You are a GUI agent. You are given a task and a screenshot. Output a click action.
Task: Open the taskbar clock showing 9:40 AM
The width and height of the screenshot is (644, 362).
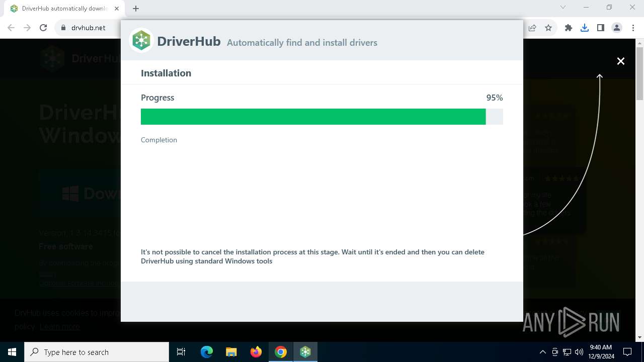(601, 352)
